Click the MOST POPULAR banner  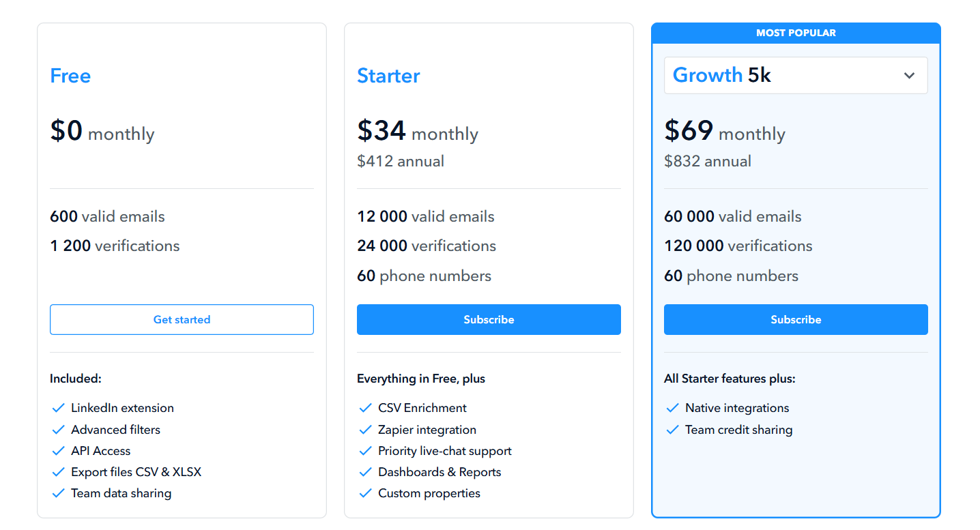pos(796,33)
